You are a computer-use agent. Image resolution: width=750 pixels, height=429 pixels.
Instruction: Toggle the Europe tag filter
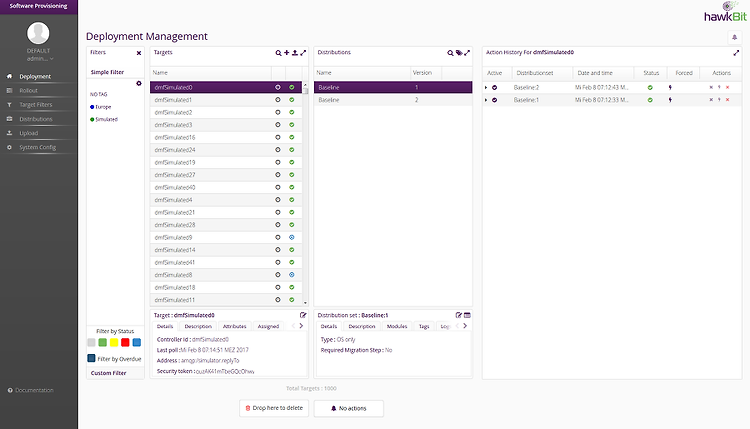(x=100, y=107)
